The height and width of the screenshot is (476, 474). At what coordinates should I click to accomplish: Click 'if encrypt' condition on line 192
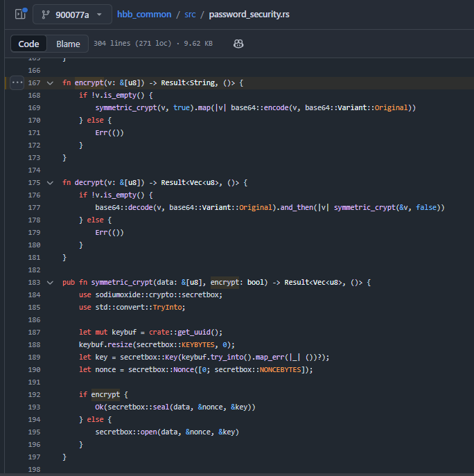[x=99, y=395]
